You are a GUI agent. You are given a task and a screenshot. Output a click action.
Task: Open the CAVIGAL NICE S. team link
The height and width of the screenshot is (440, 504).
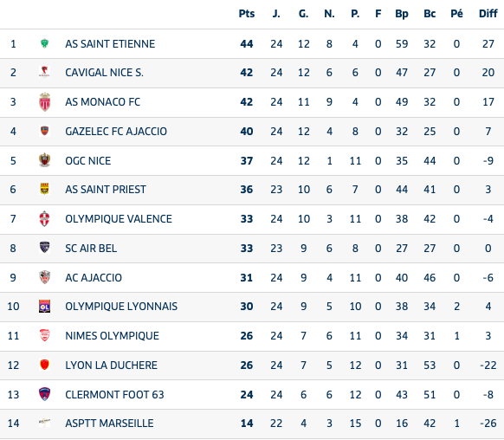pos(104,73)
